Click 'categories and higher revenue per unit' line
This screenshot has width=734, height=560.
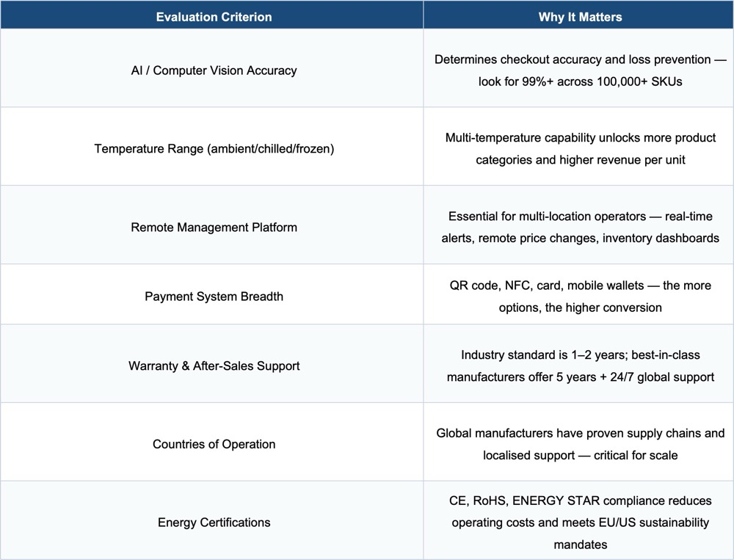580,159
